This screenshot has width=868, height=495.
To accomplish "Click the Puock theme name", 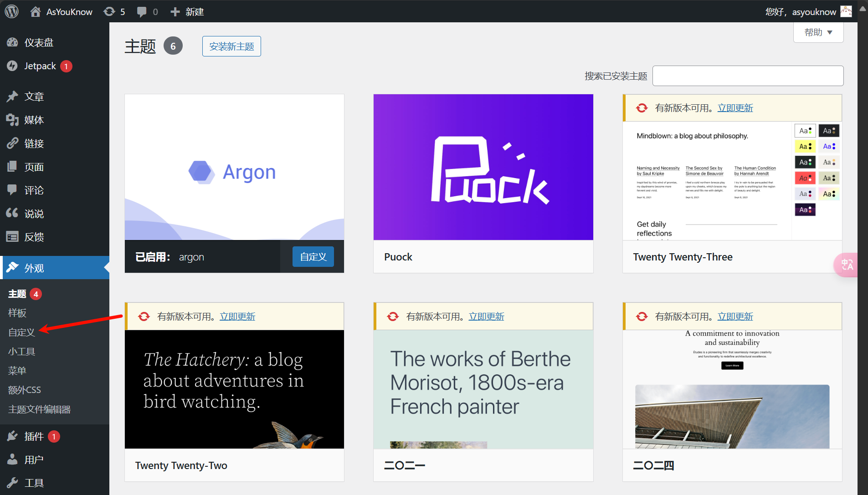I will click(398, 257).
